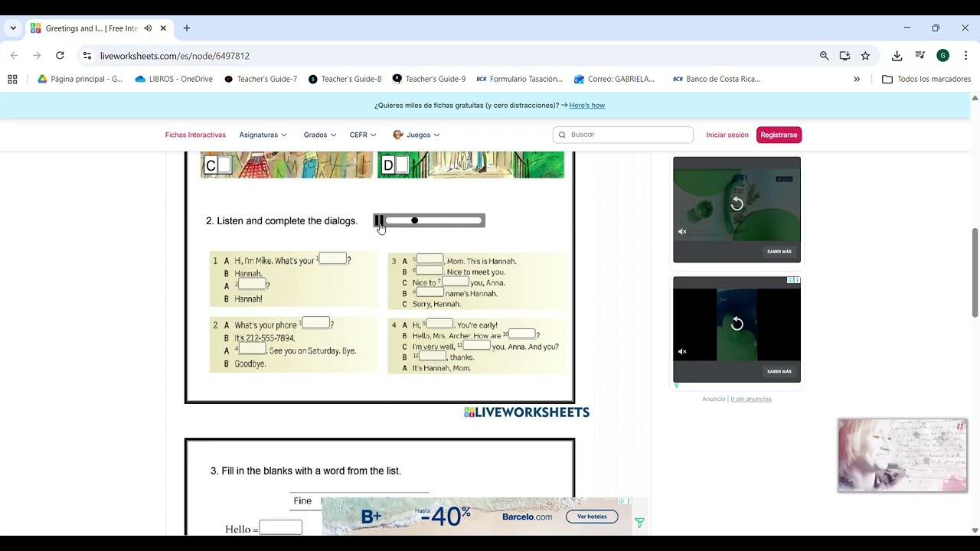Expand the Asignaturas dropdown
The image size is (980, 551).
tap(263, 135)
